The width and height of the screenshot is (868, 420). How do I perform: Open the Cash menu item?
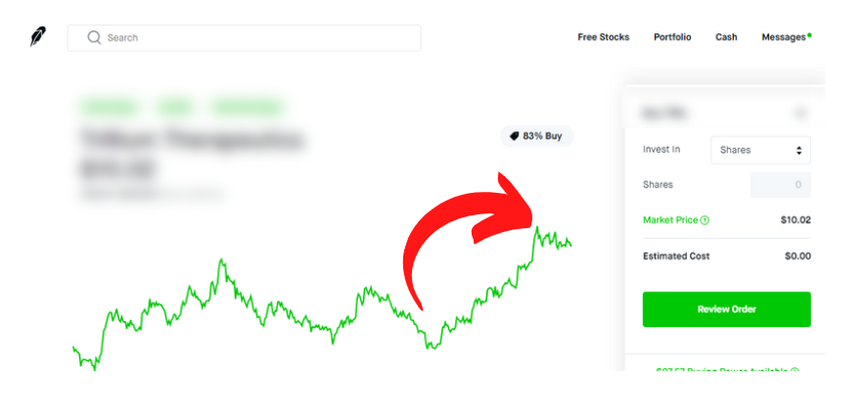[x=726, y=37]
